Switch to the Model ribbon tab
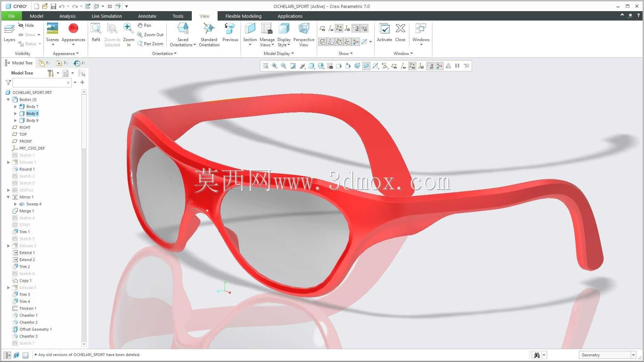This screenshot has width=644, height=362. tap(37, 16)
